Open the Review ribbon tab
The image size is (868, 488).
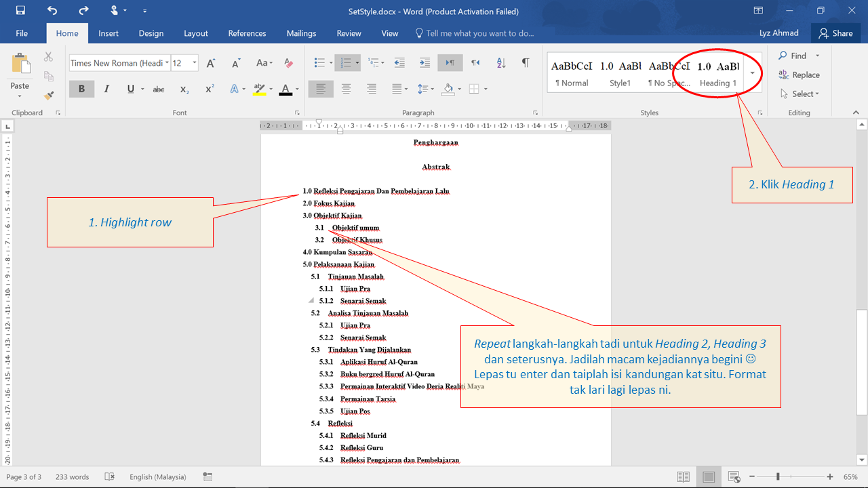point(349,33)
